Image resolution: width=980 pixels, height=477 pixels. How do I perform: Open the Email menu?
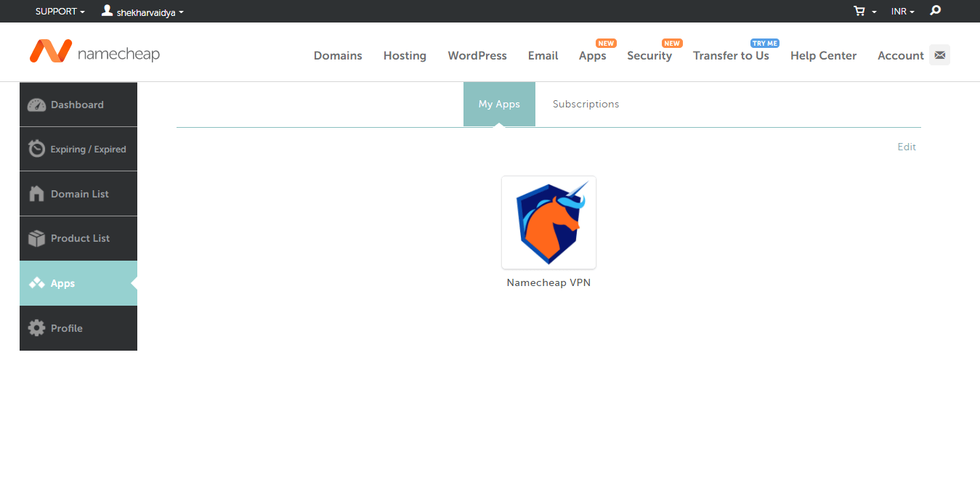click(x=543, y=55)
